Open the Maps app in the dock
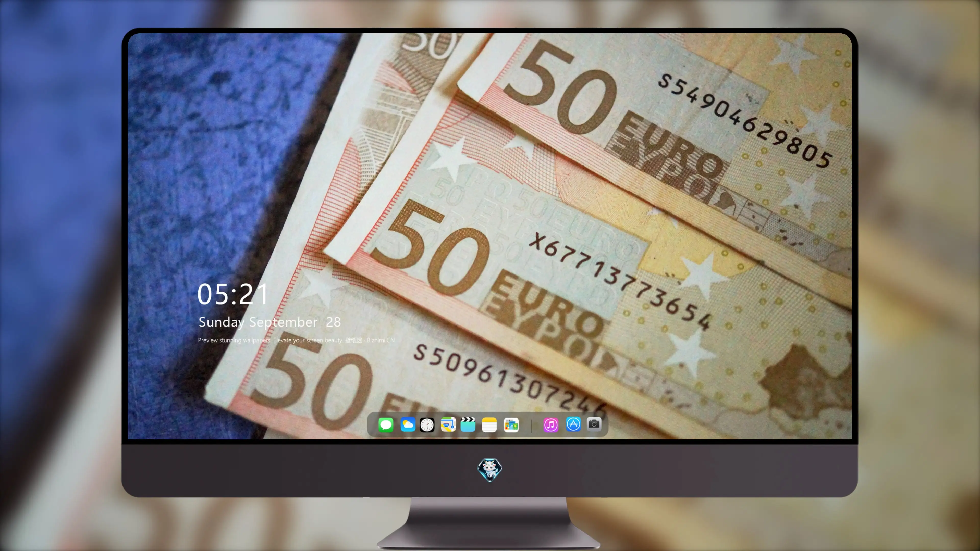Screen dimensions: 980x551 point(448,424)
